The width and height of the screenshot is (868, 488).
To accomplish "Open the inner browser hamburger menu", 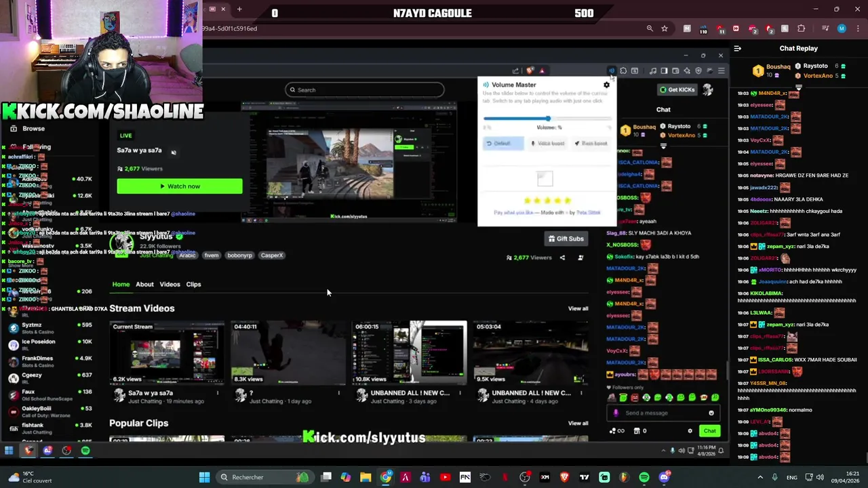I will coord(721,70).
